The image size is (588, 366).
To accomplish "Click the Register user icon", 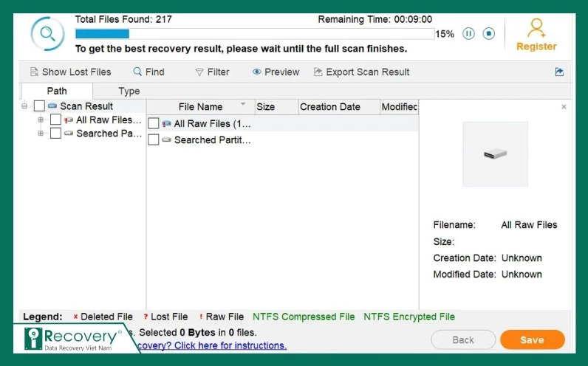I will coord(536,30).
